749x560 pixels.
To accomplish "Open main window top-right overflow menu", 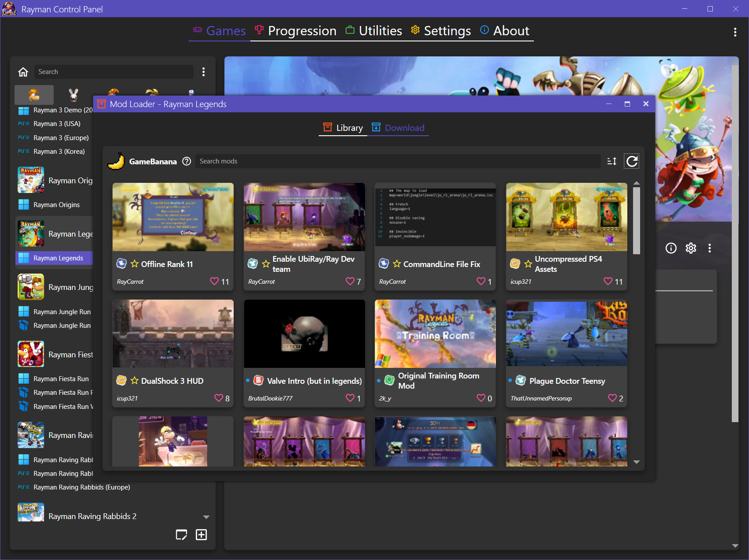I will click(735, 32).
